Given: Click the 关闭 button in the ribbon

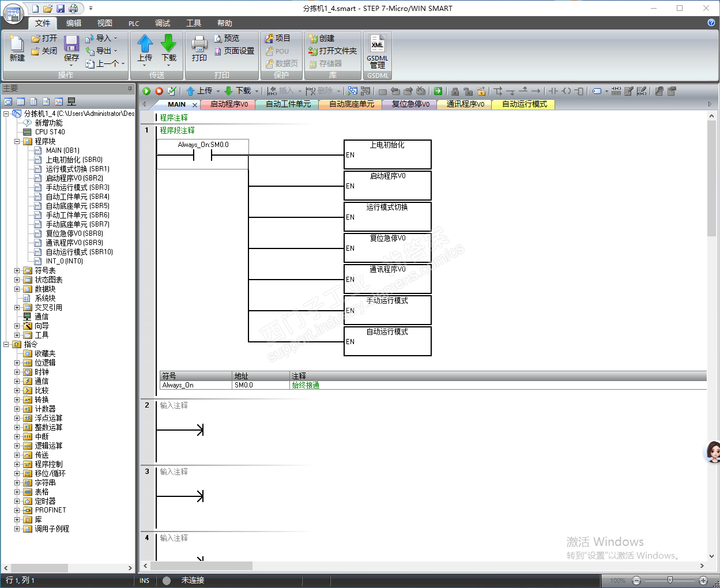Looking at the screenshot, I should [x=44, y=51].
